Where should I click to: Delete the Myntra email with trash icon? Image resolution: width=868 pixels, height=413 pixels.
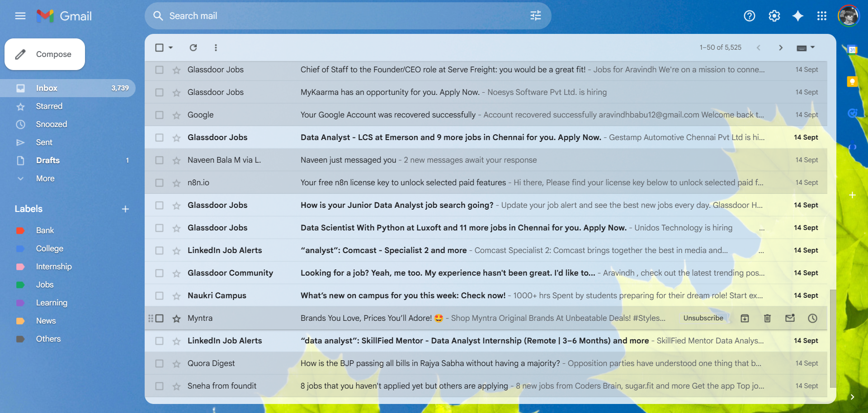[767, 318]
